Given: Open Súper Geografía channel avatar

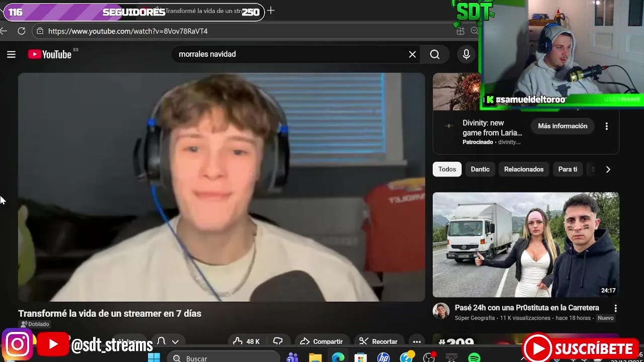Looking at the screenshot, I should pos(441,311).
